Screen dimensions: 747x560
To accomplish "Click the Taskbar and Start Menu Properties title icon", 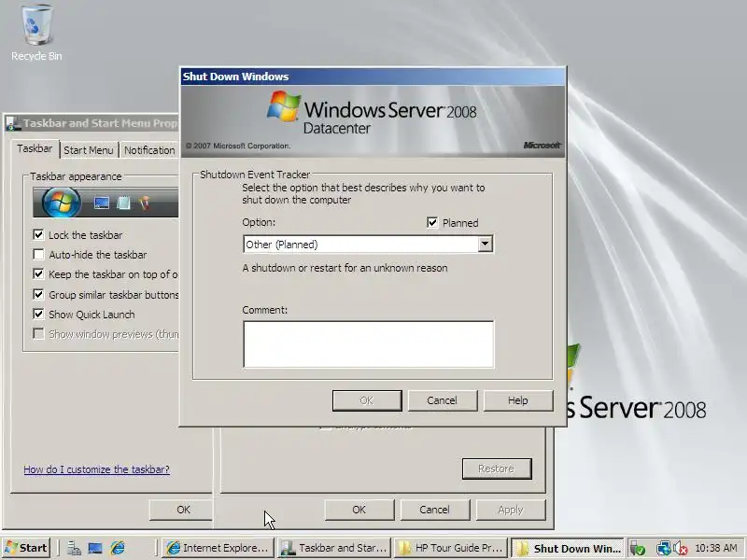I will (12, 123).
